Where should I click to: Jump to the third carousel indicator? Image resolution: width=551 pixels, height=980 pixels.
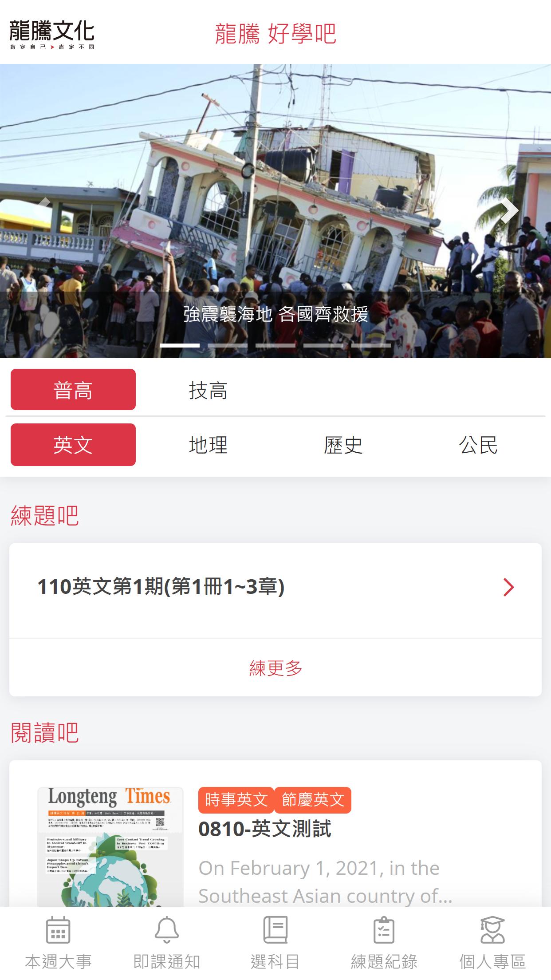tap(275, 345)
